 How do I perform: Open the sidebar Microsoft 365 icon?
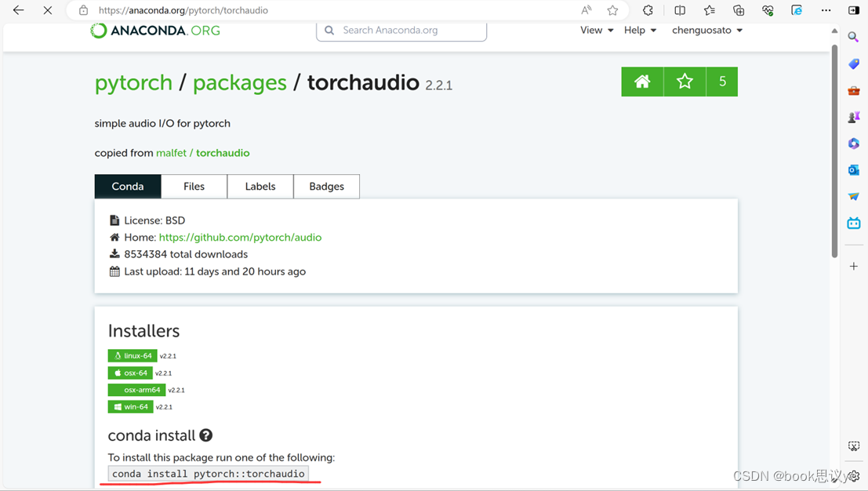854,144
